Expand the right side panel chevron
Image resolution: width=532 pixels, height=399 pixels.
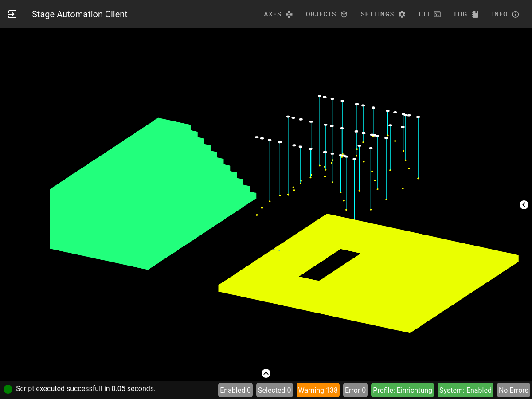(524, 205)
